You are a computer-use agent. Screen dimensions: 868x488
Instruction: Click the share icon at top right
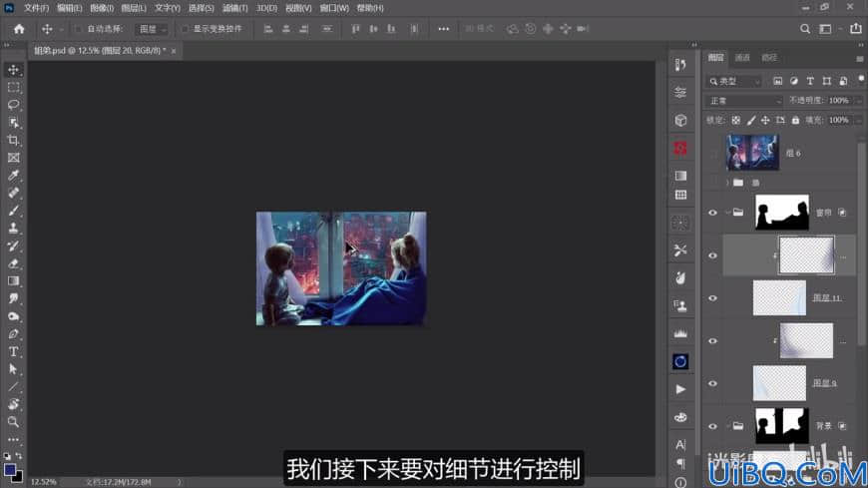tap(856, 29)
